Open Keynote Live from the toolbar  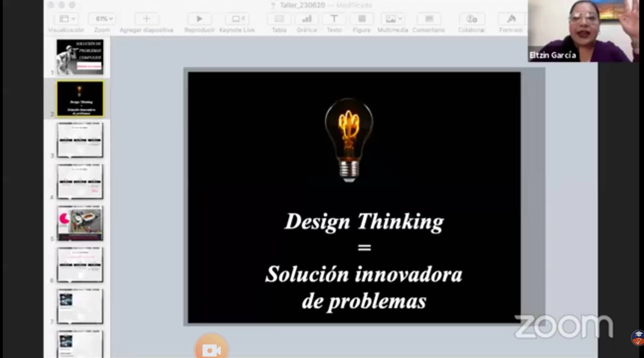click(237, 19)
